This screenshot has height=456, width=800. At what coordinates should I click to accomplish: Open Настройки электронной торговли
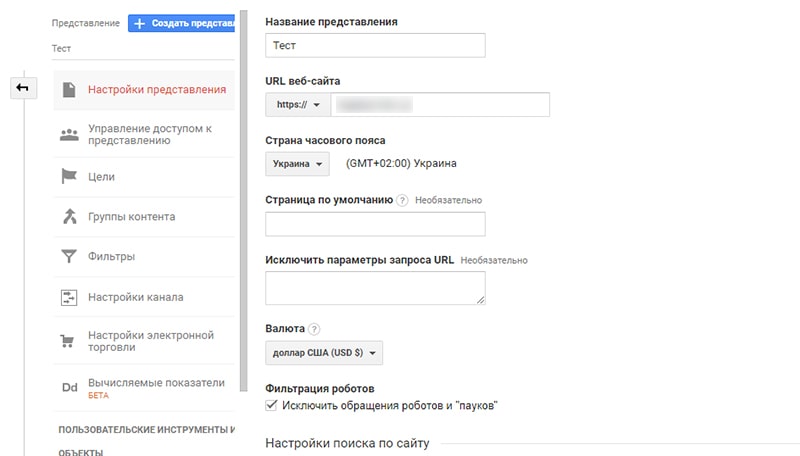point(144,341)
